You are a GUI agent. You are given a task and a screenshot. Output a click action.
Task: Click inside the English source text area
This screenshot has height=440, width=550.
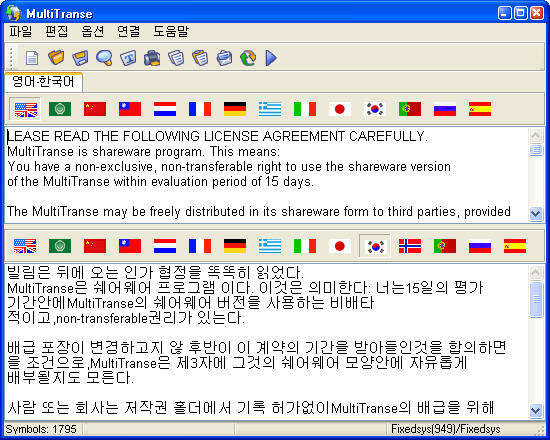click(x=266, y=174)
